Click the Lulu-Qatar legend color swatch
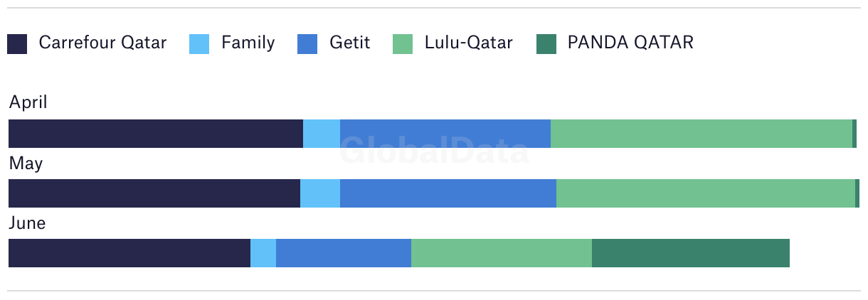868x300 pixels. 403,44
